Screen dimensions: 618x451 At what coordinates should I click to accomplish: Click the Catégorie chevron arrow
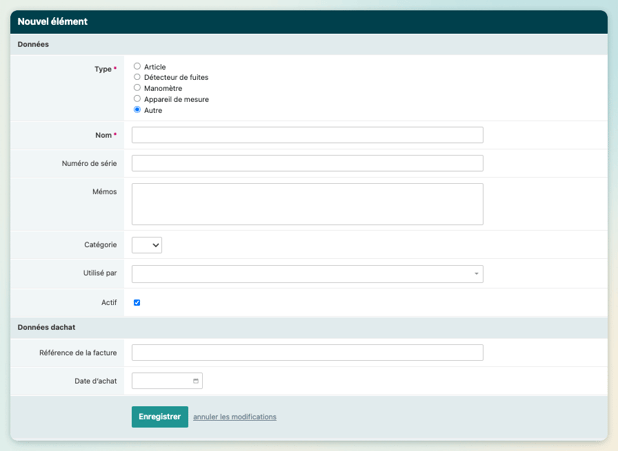(x=155, y=245)
